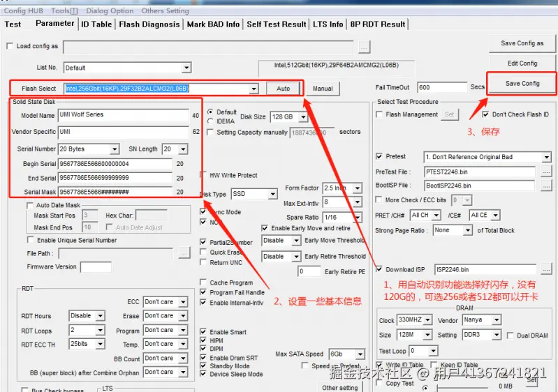558x392 pixels.
Task: Click the Model Name input field
Action: (123, 115)
